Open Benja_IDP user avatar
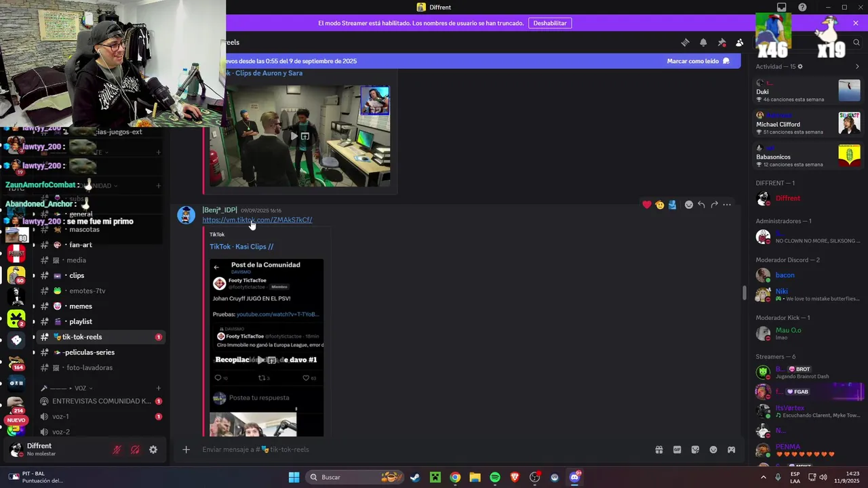 186,215
